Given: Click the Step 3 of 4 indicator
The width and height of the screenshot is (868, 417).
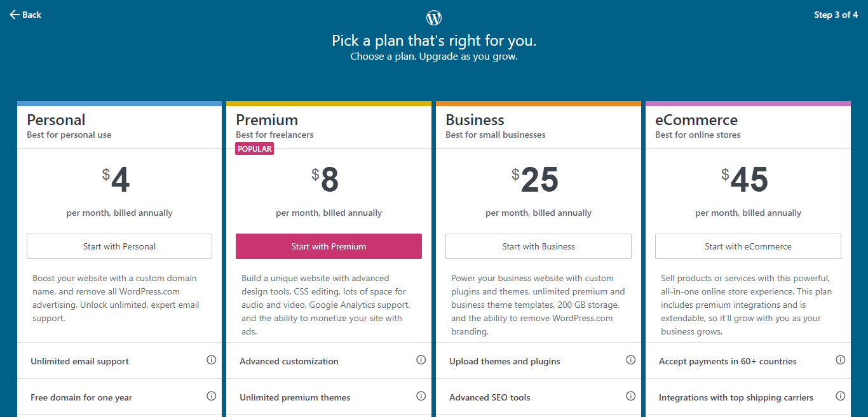Looking at the screenshot, I should pyautogui.click(x=836, y=14).
